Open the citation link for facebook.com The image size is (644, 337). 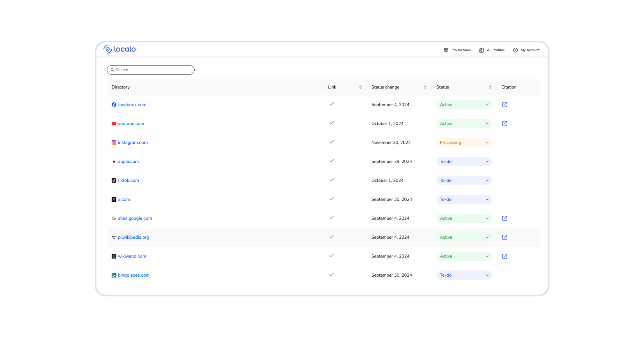point(505,104)
